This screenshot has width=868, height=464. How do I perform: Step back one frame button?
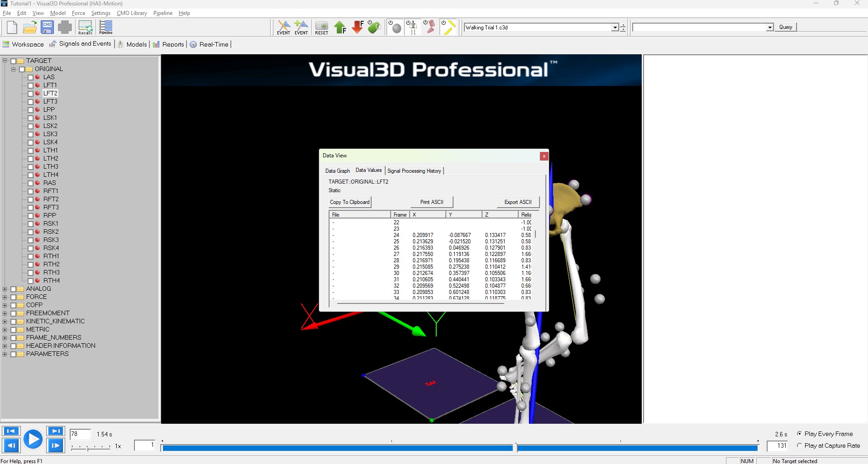(x=11, y=446)
